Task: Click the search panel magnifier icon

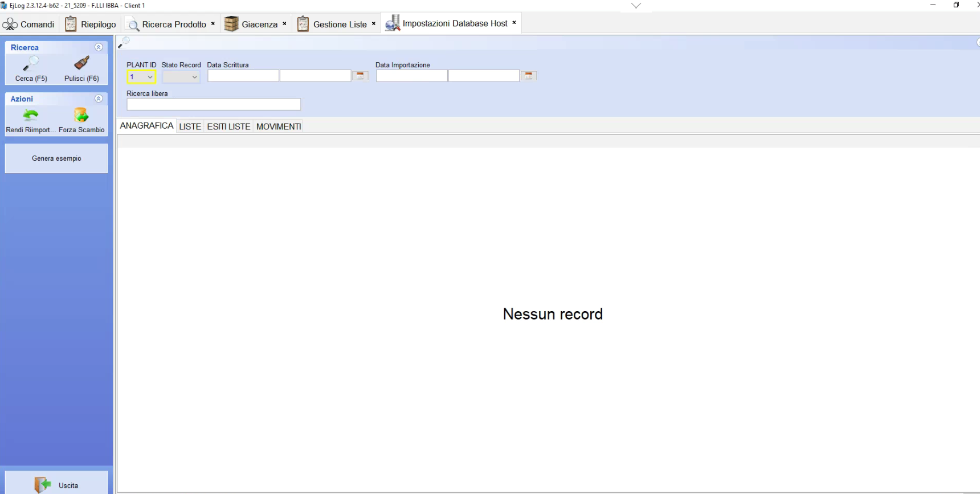Action: pyautogui.click(x=124, y=42)
